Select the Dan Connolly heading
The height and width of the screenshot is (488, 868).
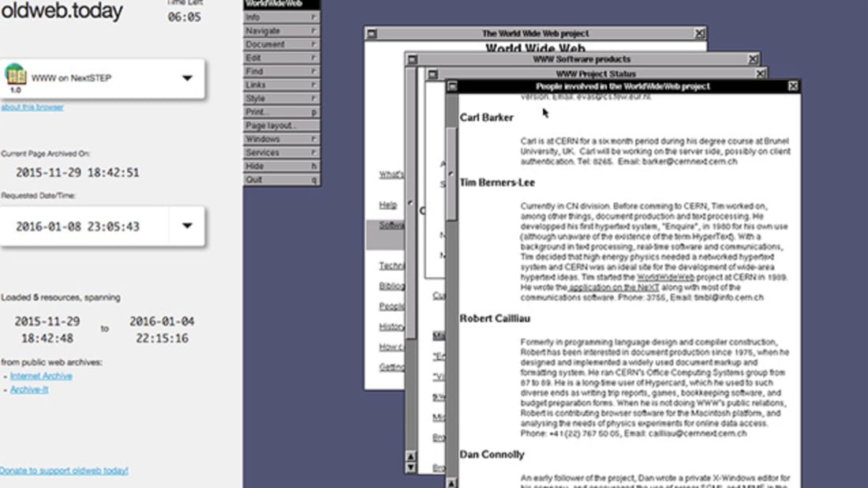click(492, 454)
